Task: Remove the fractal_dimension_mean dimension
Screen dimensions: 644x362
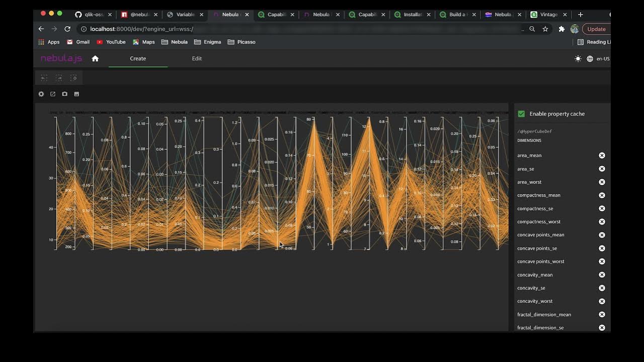Action: [602, 315]
